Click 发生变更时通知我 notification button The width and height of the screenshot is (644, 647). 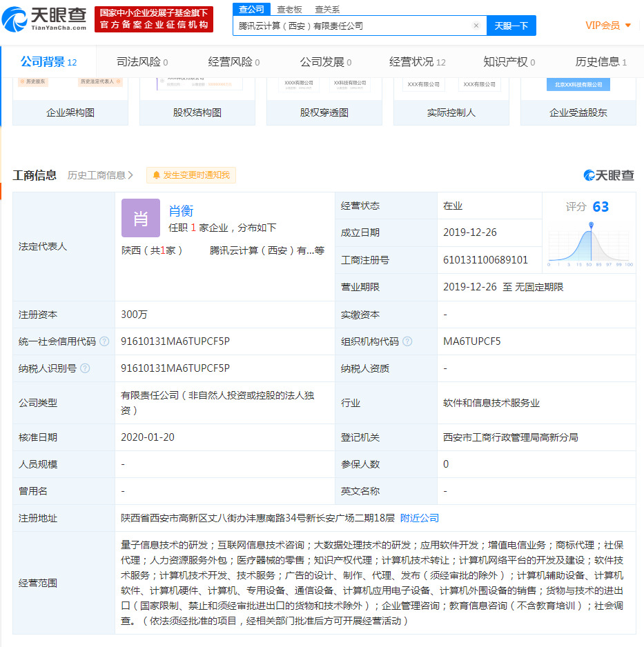point(191,175)
